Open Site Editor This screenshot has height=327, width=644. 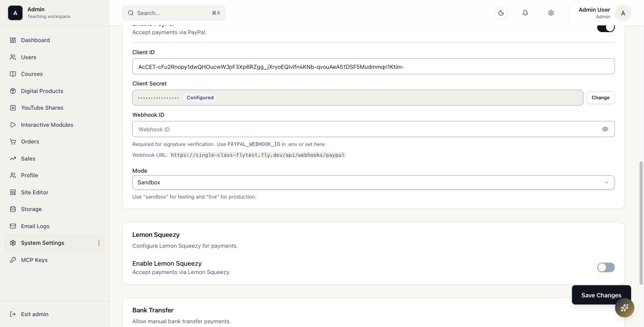click(x=54, y=192)
